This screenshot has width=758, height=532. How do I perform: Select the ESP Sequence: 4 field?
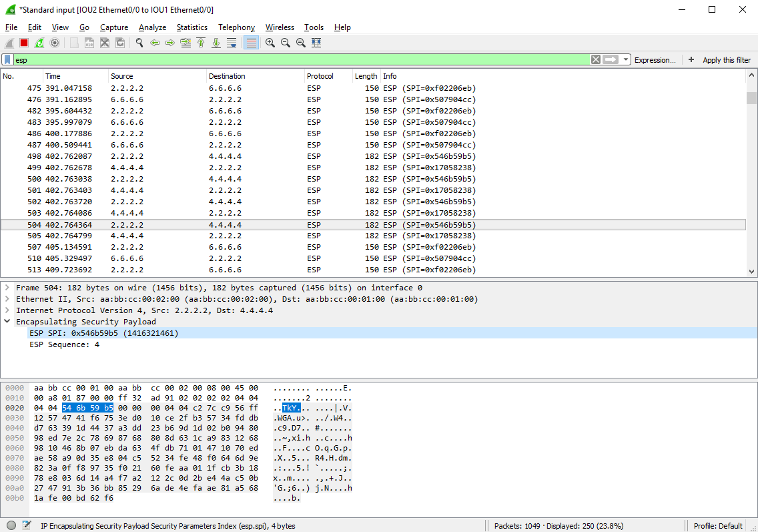pyautogui.click(x=64, y=344)
